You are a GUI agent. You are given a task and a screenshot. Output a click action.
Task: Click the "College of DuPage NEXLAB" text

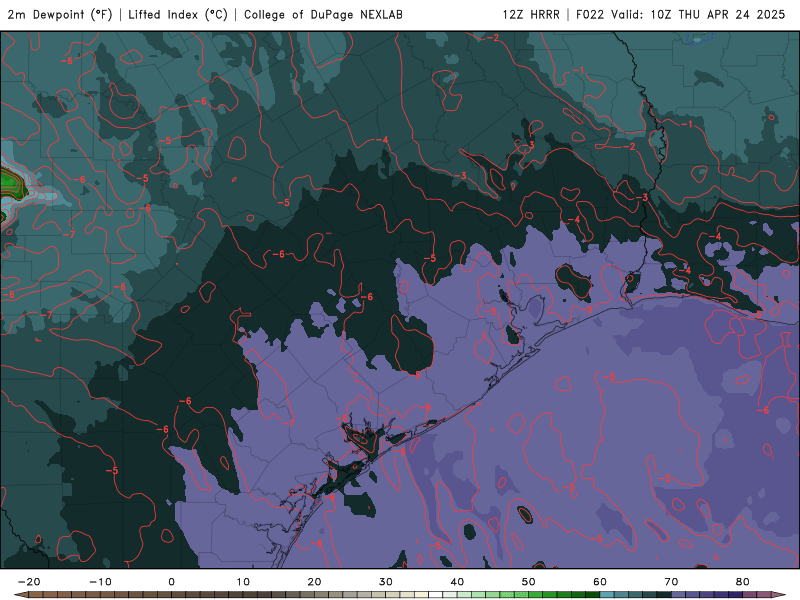(323, 14)
